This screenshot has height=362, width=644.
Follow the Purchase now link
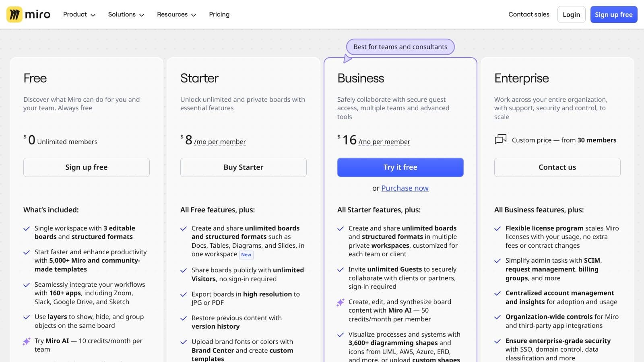pos(405,188)
